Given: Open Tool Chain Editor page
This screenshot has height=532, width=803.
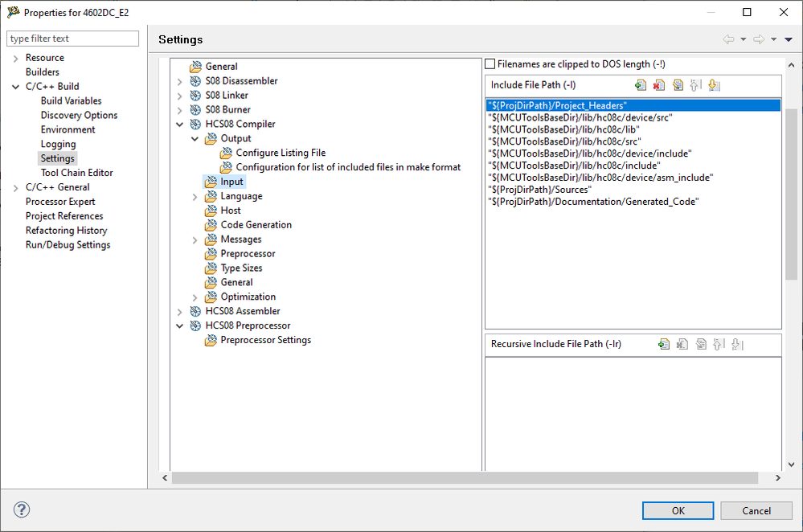Looking at the screenshot, I should [x=77, y=173].
